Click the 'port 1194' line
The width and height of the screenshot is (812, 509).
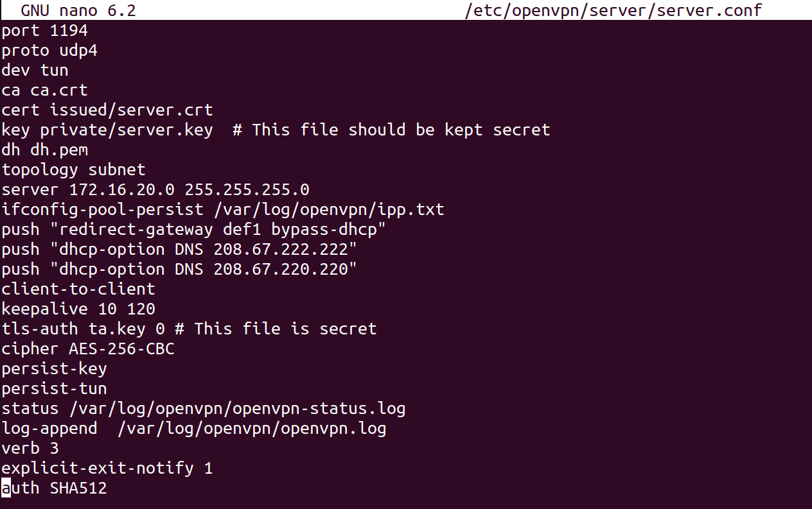click(x=44, y=30)
